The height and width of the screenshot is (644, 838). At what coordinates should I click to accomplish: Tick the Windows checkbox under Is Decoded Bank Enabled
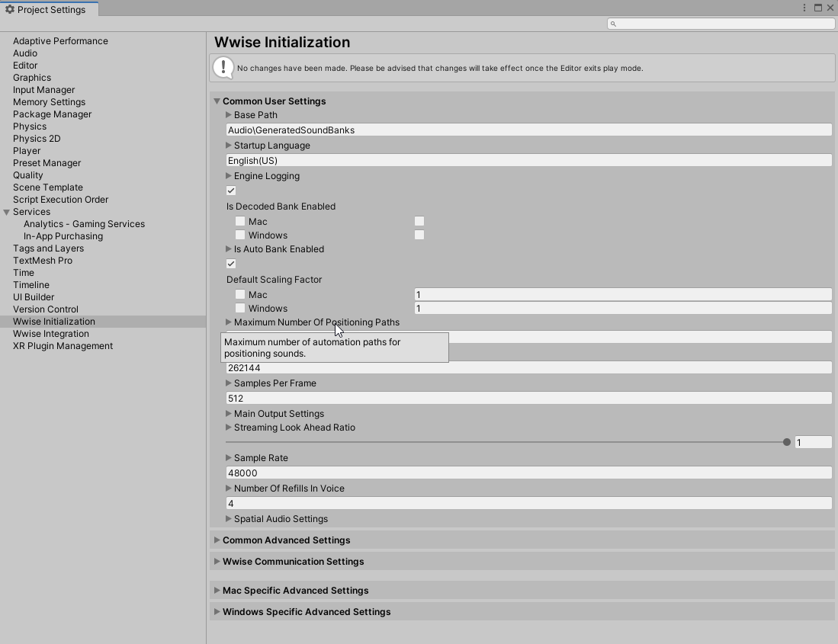240,235
